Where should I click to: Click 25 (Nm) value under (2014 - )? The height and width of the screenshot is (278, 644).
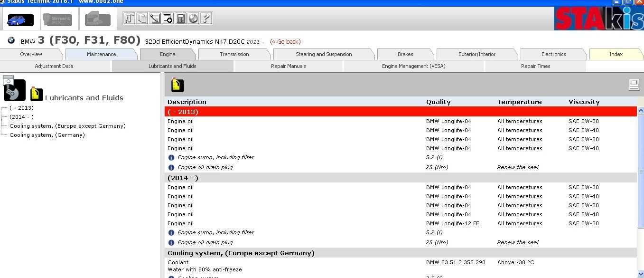[x=437, y=242]
